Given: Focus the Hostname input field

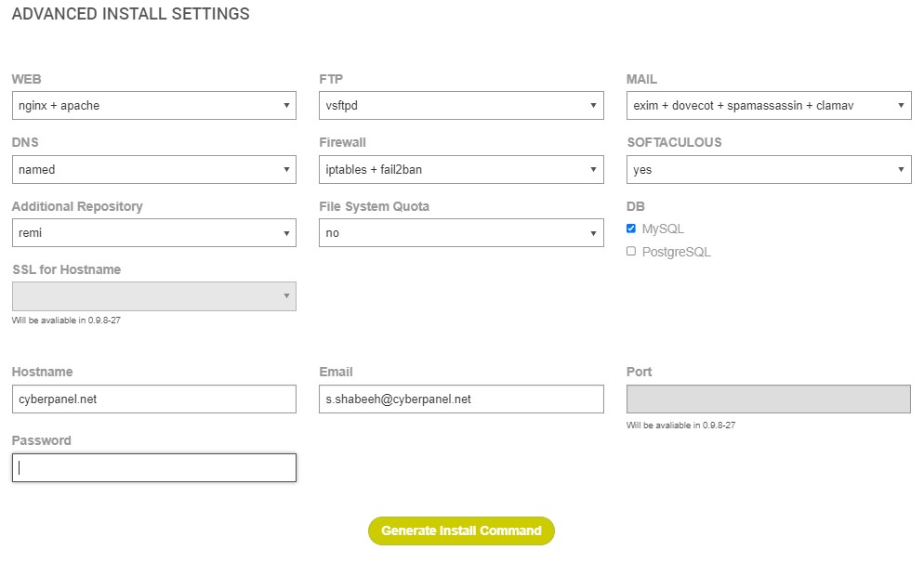Looking at the screenshot, I should pyautogui.click(x=153, y=399).
